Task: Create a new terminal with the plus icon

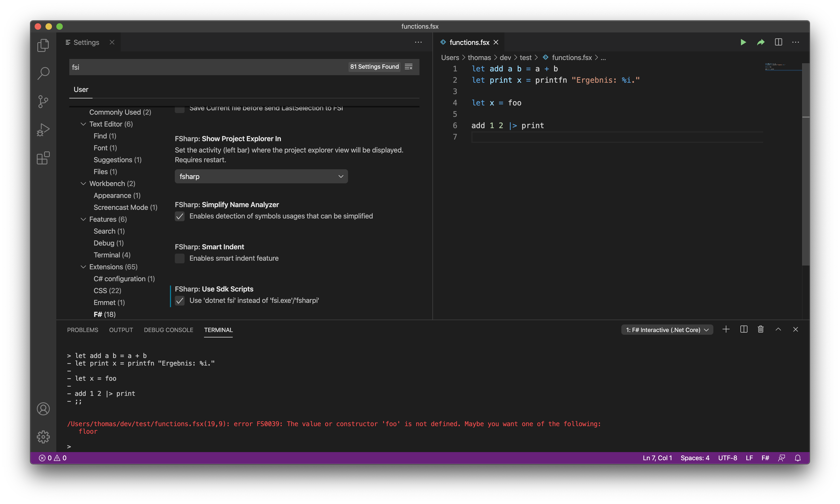Action: pyautogui.click(x=726, y=329)
